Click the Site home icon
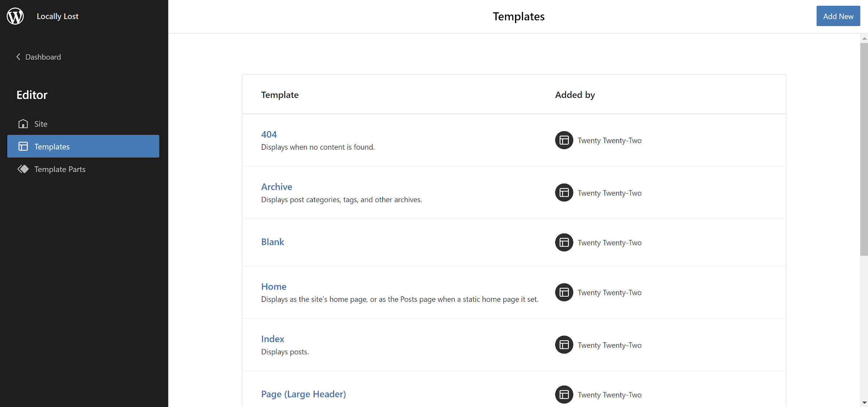Viewport: 868px width, 407px height. click(x=23, y=124)
